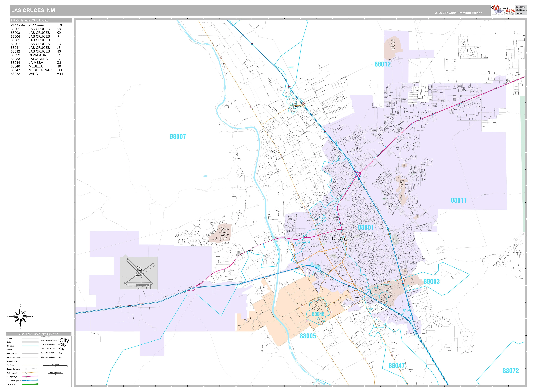Click the large 88012 label on the map

point(382,64)
